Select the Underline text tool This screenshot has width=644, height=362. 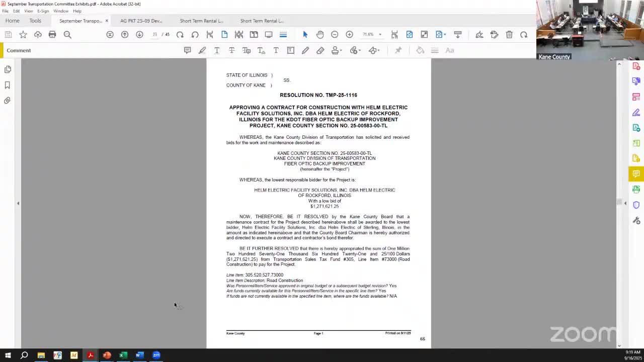[x=217, y=50]
